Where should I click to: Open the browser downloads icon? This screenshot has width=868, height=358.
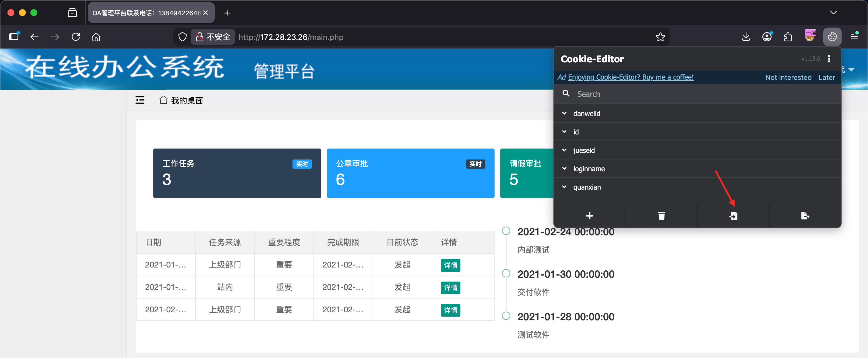[746, 37]
